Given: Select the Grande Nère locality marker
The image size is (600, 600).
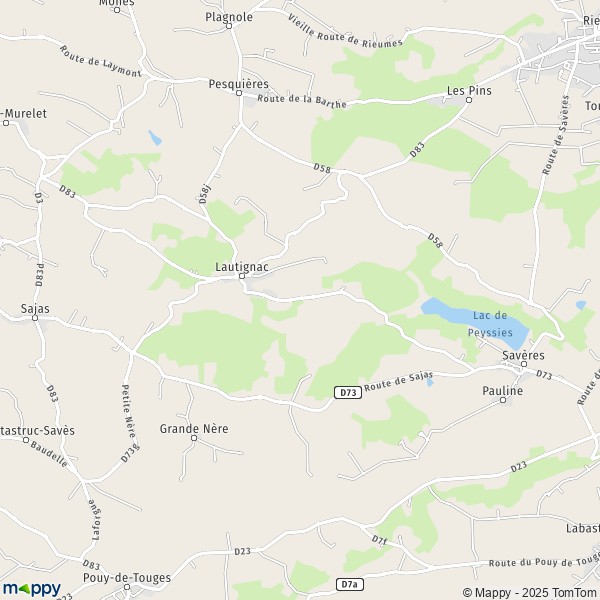Looking at the screenshot, I should pyautogui.click(x=194, y=438).
